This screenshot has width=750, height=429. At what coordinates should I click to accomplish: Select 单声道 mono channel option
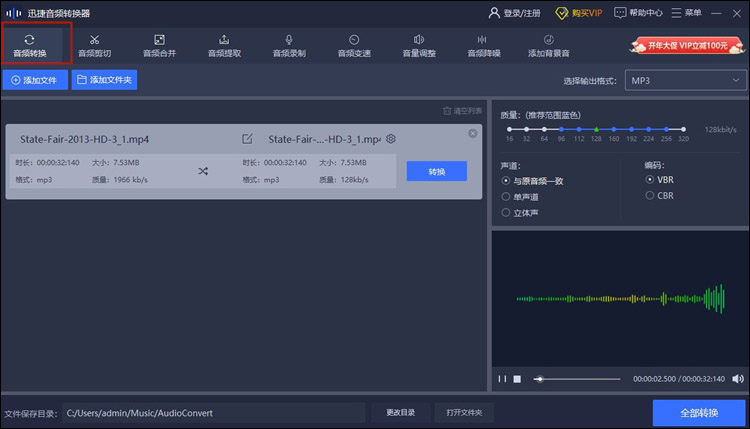click(x=520, y=197)
